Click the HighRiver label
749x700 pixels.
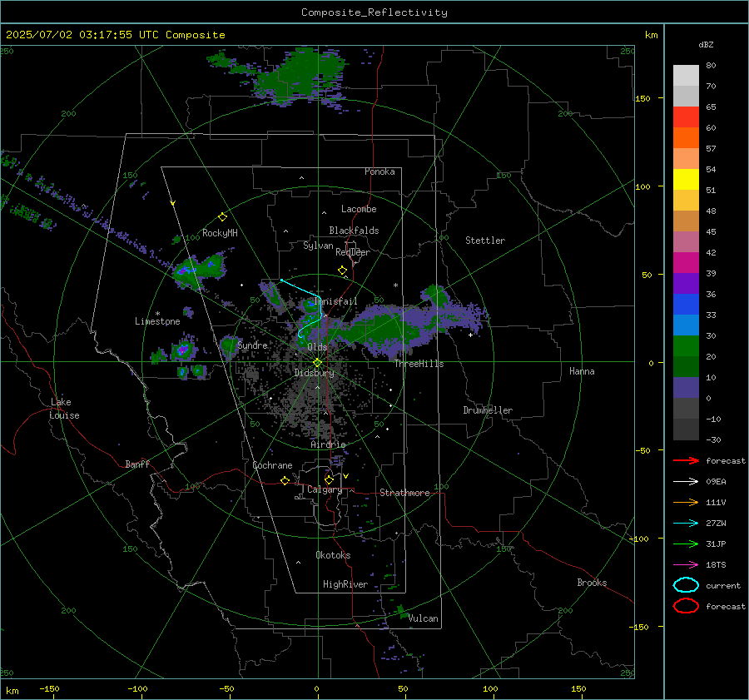click(345, 584)
